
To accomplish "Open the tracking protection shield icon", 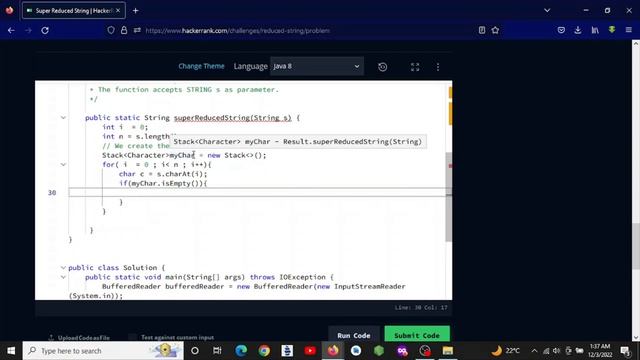I will coord(111,30).
